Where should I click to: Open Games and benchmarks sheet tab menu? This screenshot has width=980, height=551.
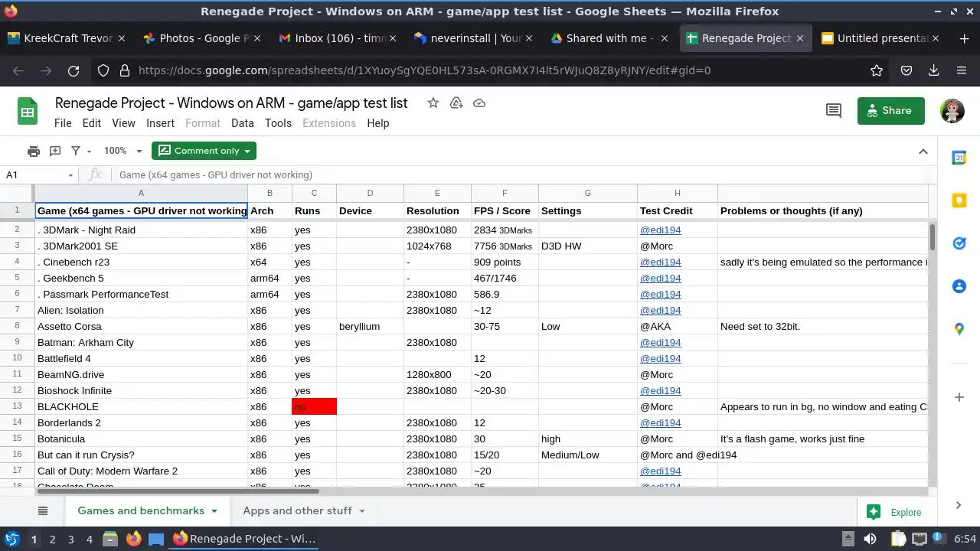pyautogui.click(x=214, y=511)
